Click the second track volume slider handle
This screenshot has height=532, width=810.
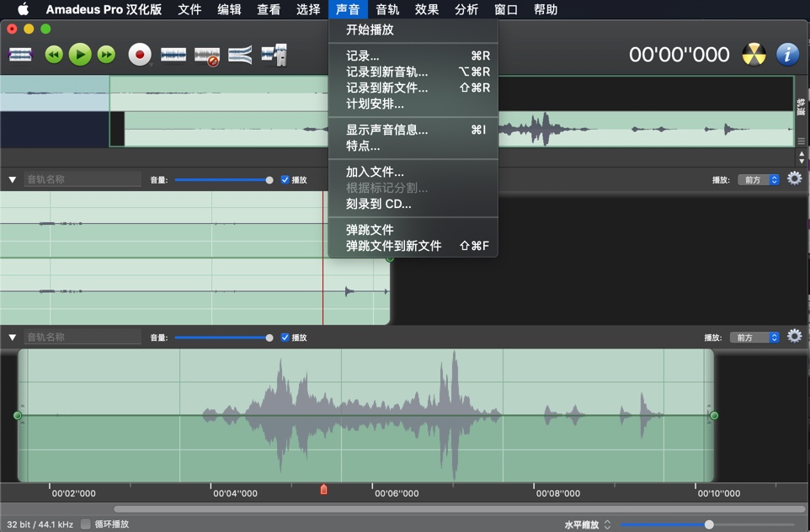pyautogui.click(x=269, y=338)
